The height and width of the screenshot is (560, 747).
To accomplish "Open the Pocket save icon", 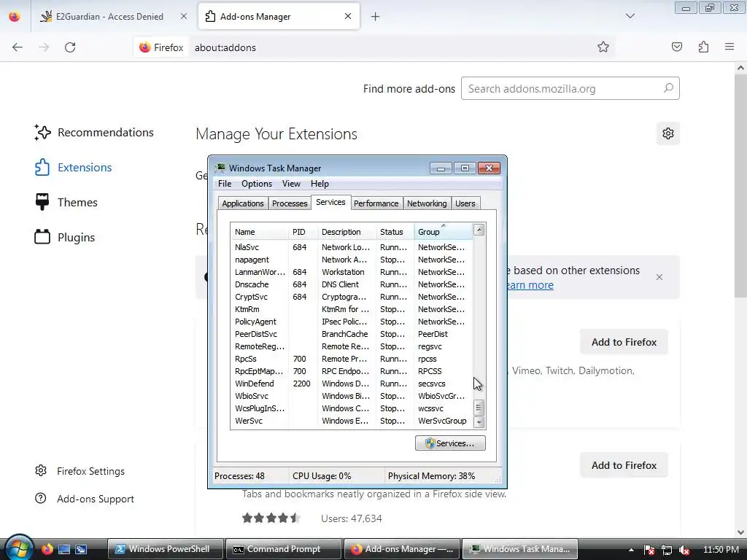I will pyautogui.click(x=677, y=47).
